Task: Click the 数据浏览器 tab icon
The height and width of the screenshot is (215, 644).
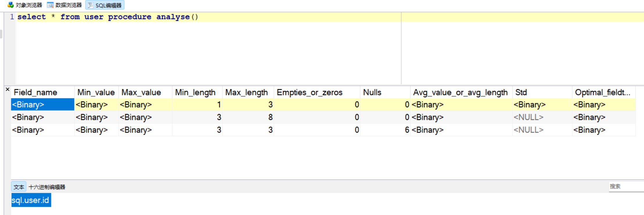Action: coord(50,5)
